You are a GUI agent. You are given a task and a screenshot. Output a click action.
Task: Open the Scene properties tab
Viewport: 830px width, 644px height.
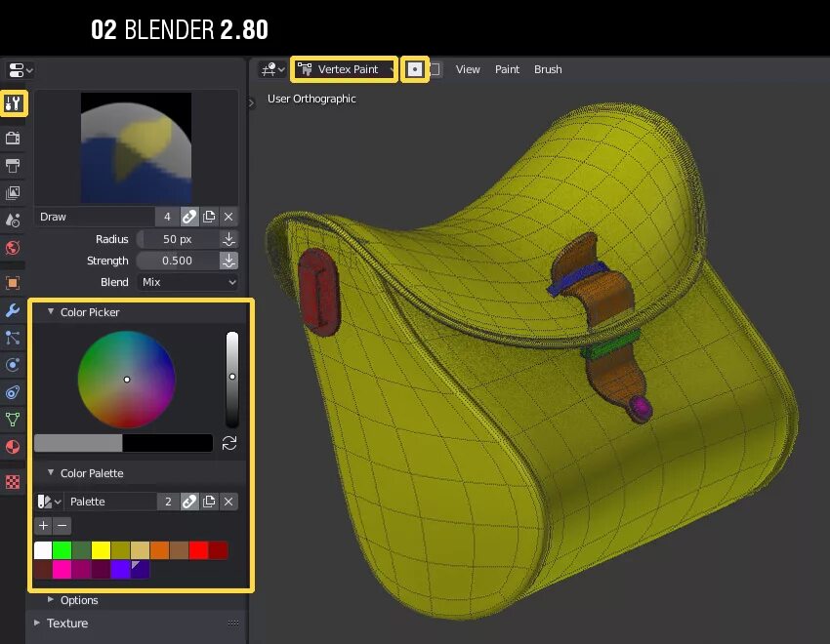tap(13, 220)
